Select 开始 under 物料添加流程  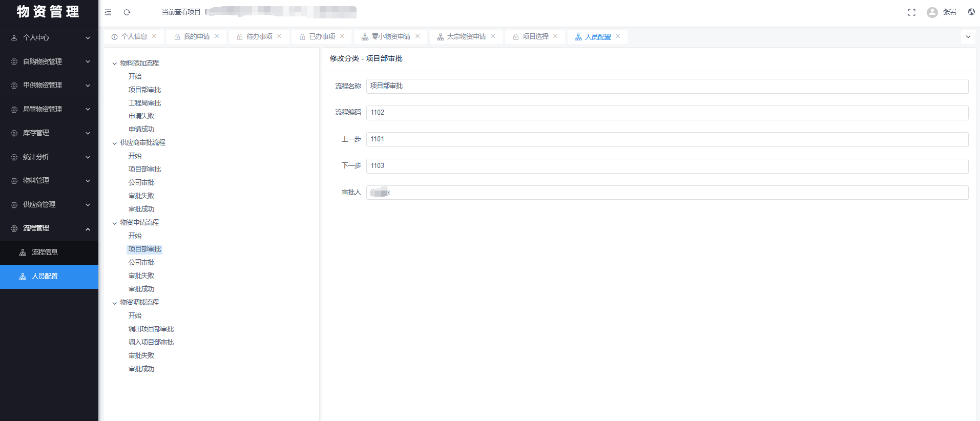(135, 76)
